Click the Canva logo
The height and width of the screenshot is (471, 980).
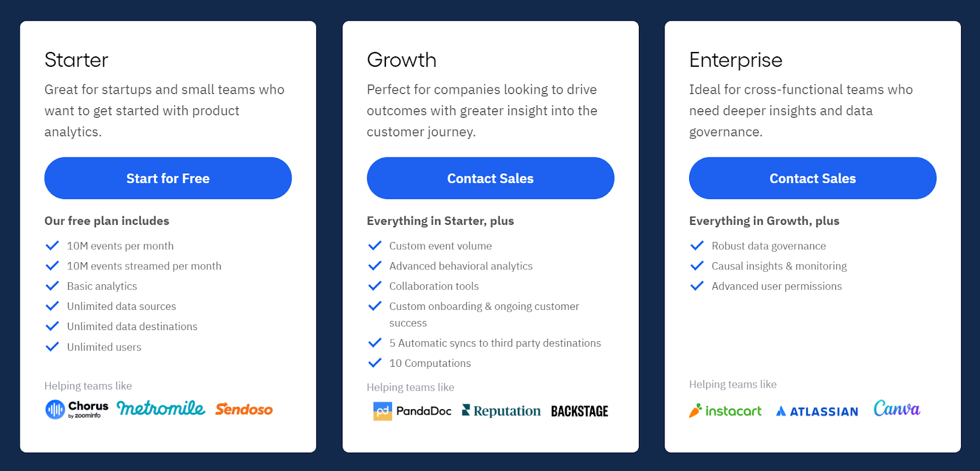[x=897, y=409]
